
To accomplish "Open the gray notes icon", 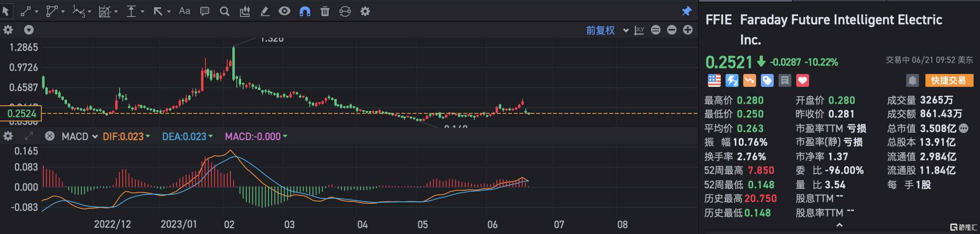I will (x=785, y=80).
